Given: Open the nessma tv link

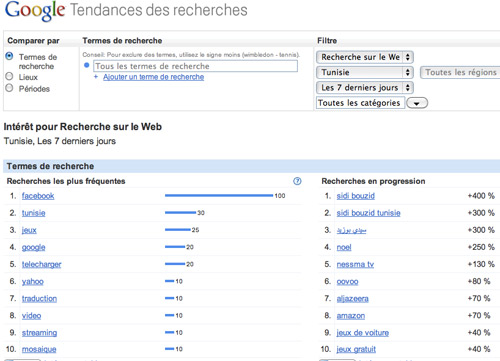Looking at the screenshot, I should (x=355, y=264).
